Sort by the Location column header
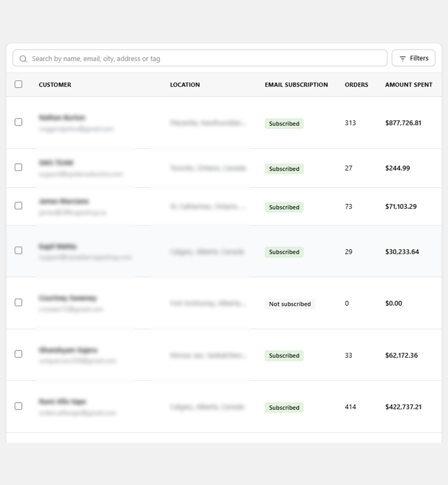The height and width of the screenshot is (485, 448). [x=185, y=85]
